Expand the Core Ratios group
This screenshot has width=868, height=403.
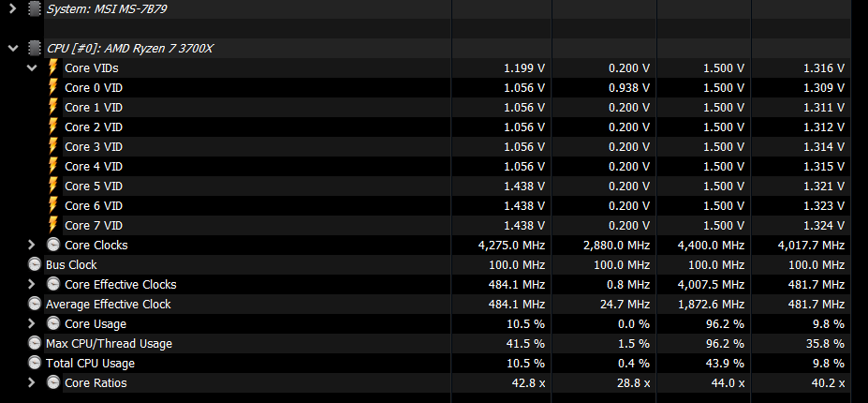click(32, 382)
